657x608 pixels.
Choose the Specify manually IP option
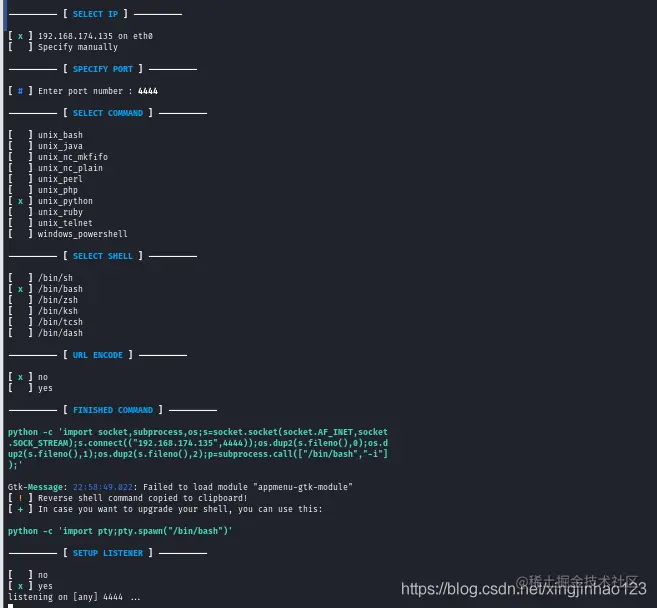click(63, 47)
